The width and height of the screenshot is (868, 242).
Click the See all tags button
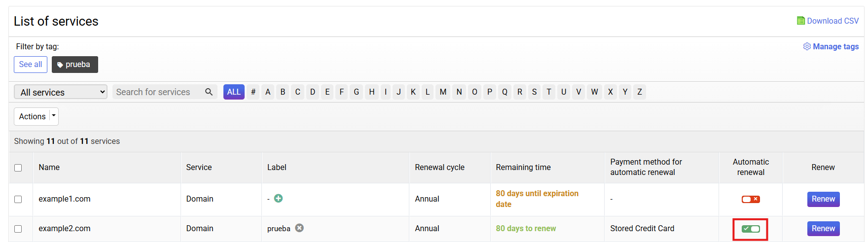tap(31, 65)
